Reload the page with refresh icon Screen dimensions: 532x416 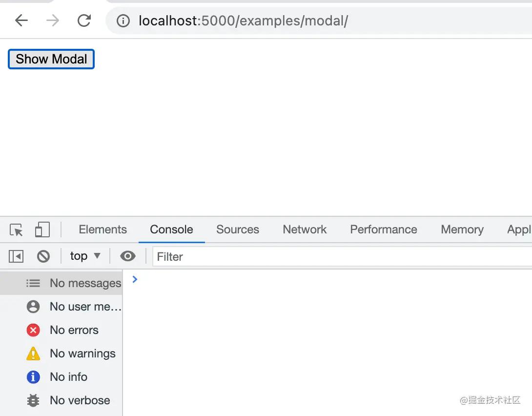pyautogui.click(x=84, y=21)
